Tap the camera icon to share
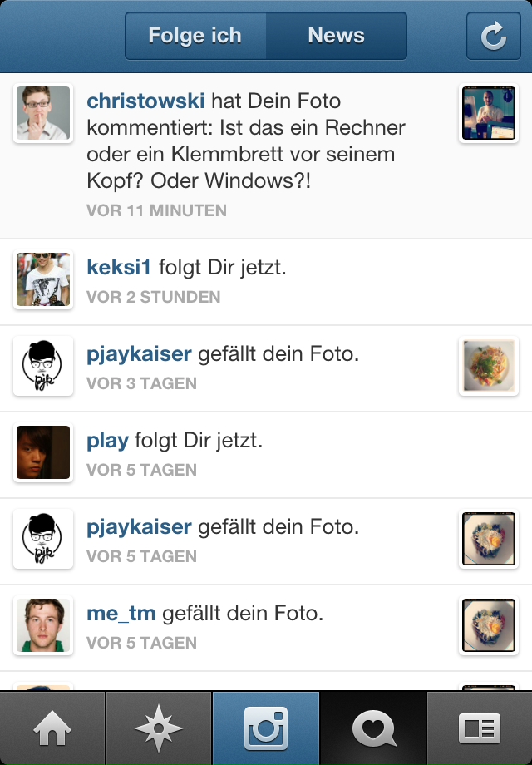This screenshot has width=532, height=765. pyautogui.click(x=266, y=728)
